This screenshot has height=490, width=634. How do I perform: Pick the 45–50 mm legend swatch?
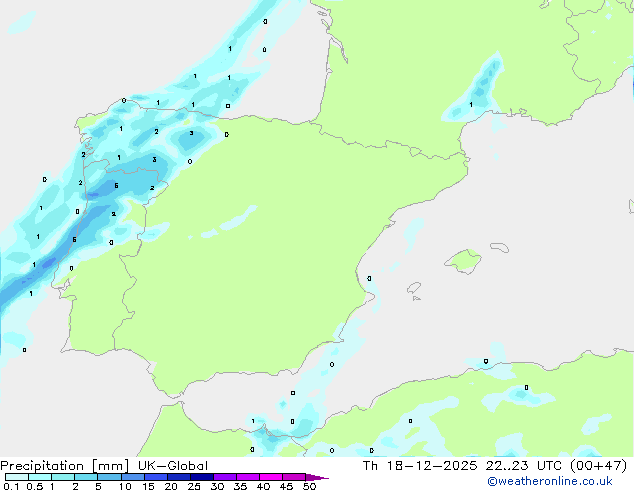point(294,477)
